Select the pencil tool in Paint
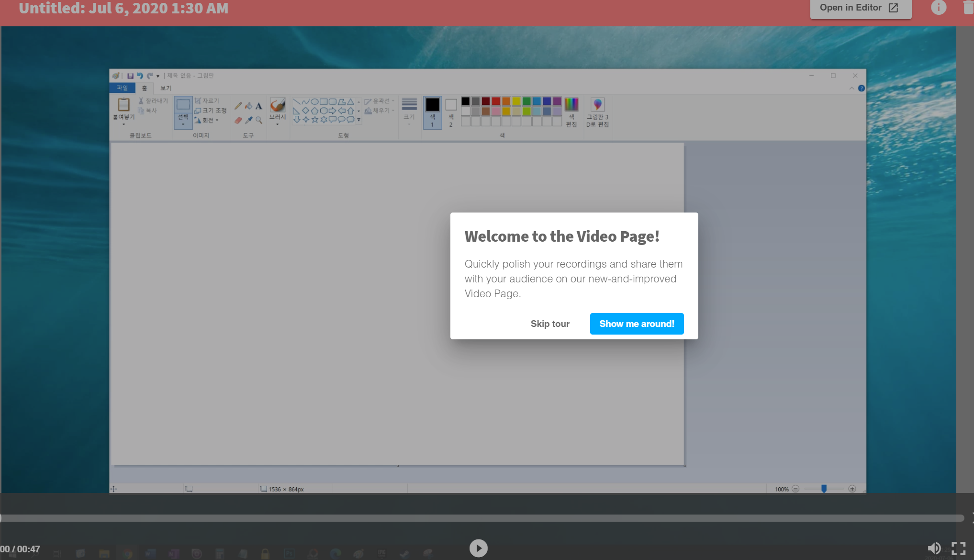 (x=238, y=106)
